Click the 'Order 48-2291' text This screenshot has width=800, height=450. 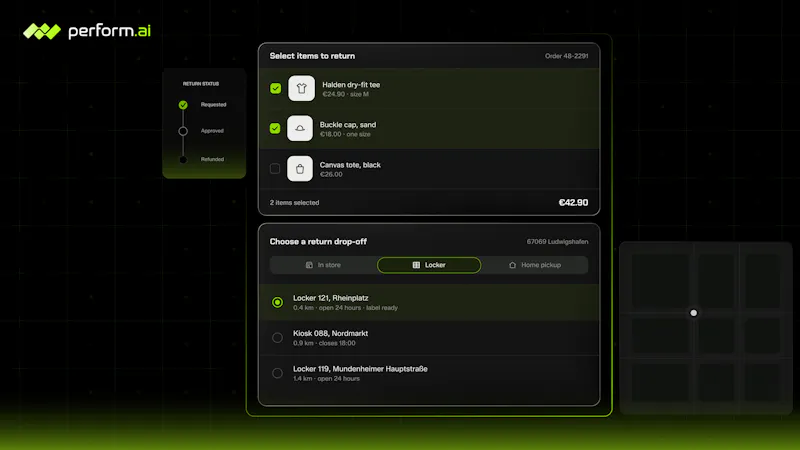(566, 56)
